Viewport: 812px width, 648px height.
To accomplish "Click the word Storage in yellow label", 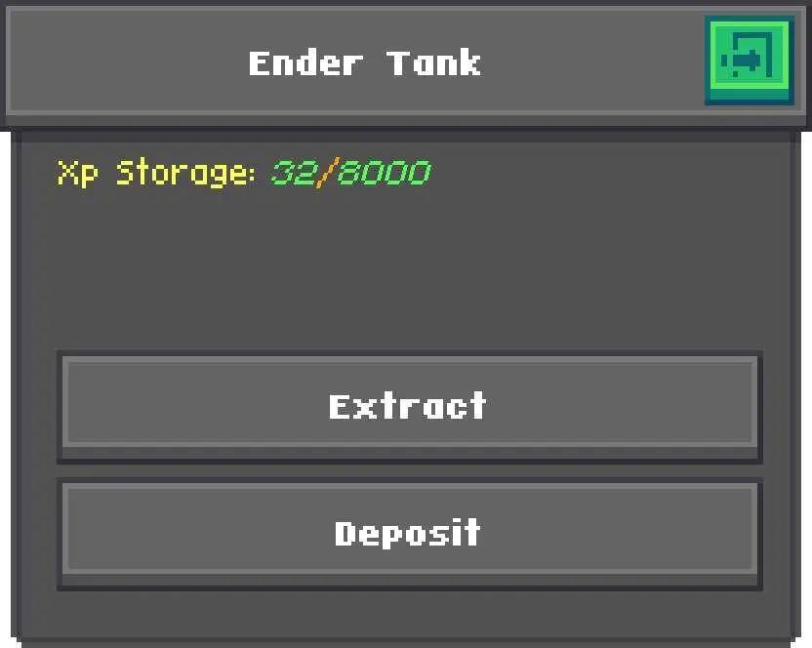I will tap(185, 173).
